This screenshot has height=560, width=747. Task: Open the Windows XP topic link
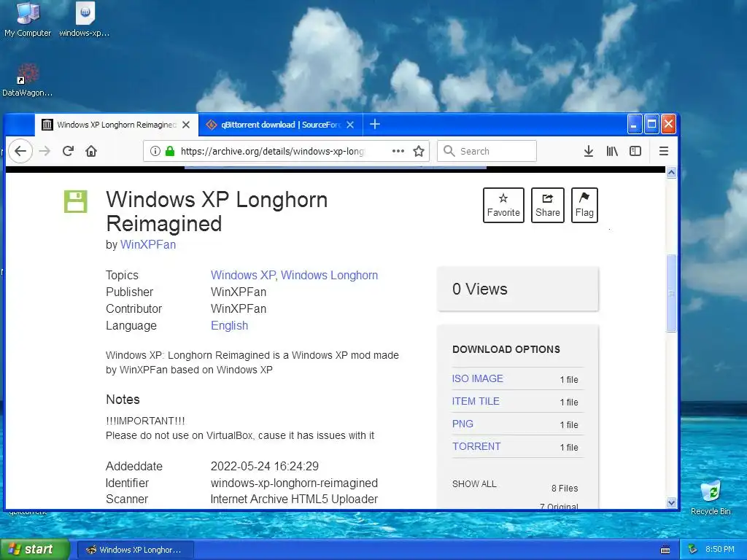(x=243, y=275)
